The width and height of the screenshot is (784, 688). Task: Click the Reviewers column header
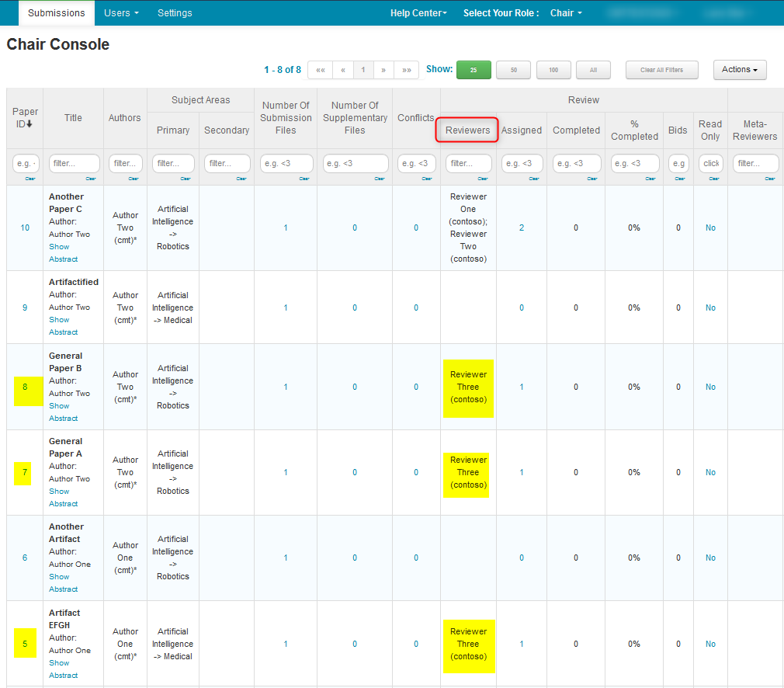(x=467, y=130)
